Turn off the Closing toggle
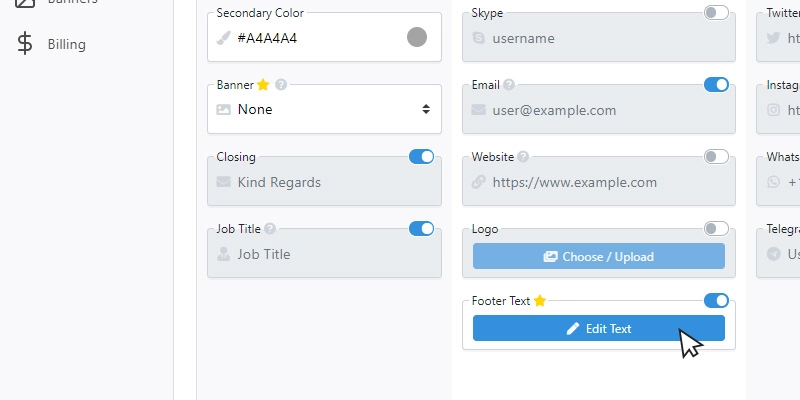Screen dimensions: 800x400 coord(421,157)
